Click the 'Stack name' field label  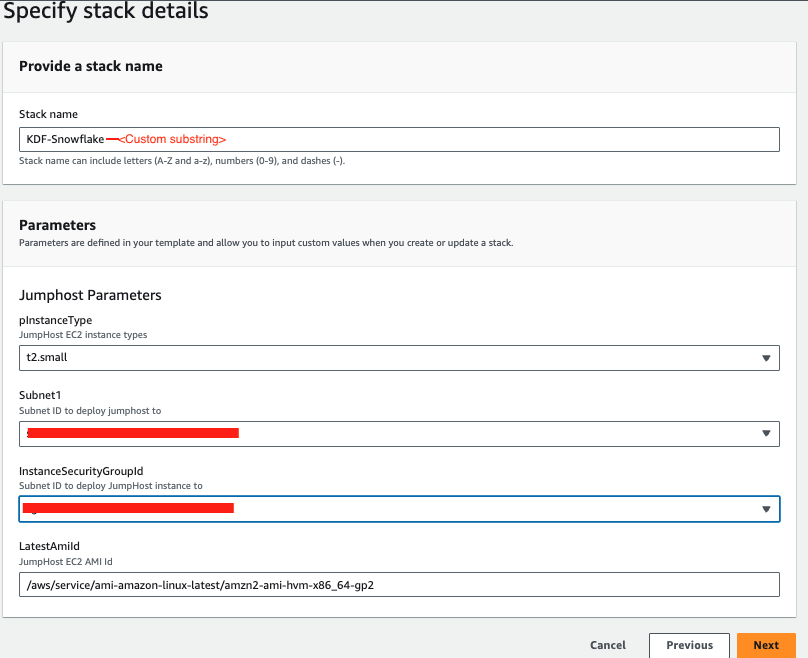coord(48,114)
